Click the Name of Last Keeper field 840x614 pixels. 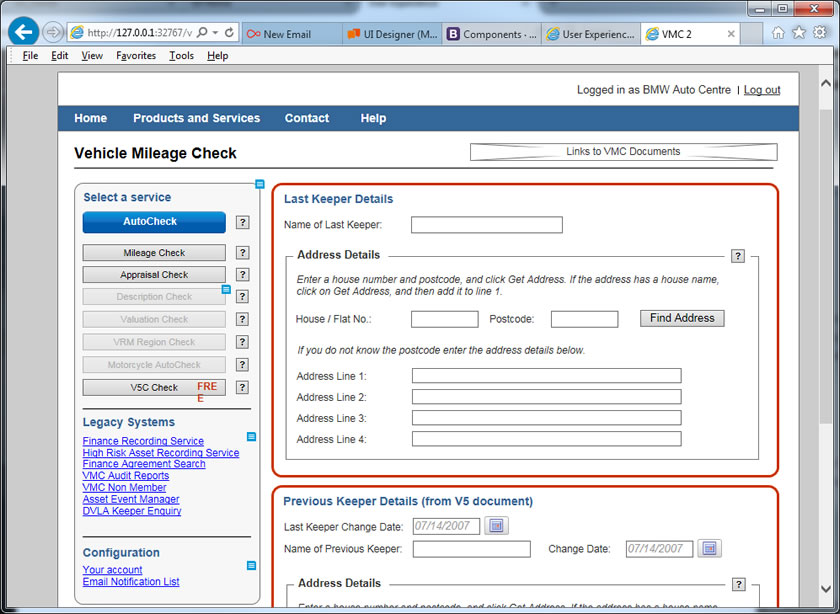pos(487,224)
